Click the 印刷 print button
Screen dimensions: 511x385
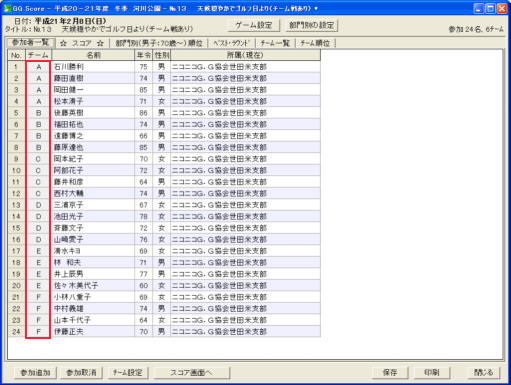432,372
